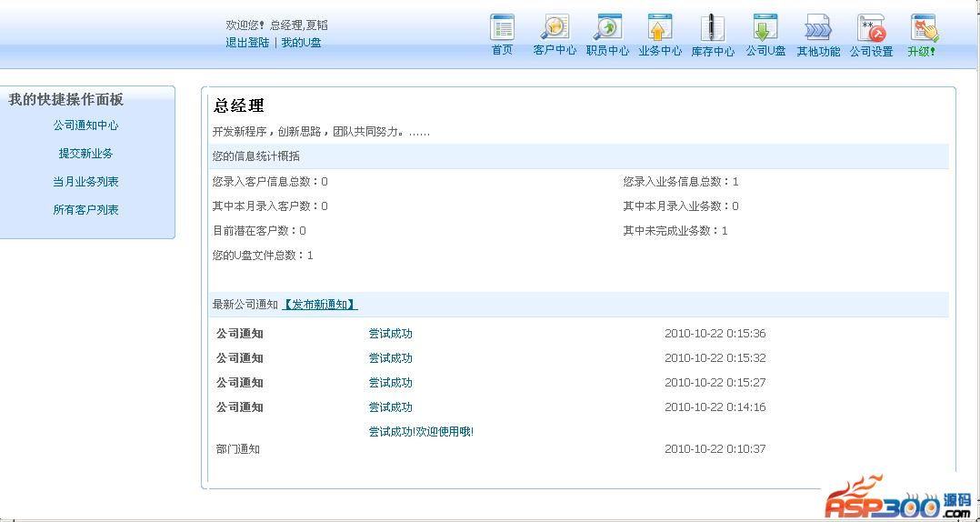
Task: Select the 客户中心 menu label
Action: point(555,51)
